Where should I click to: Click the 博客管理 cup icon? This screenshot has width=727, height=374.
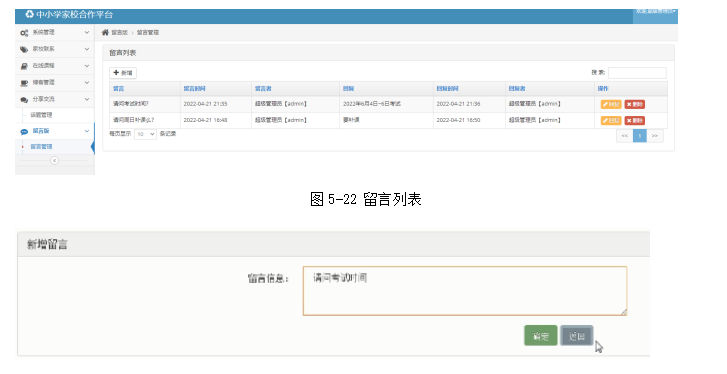click(24, 83)
